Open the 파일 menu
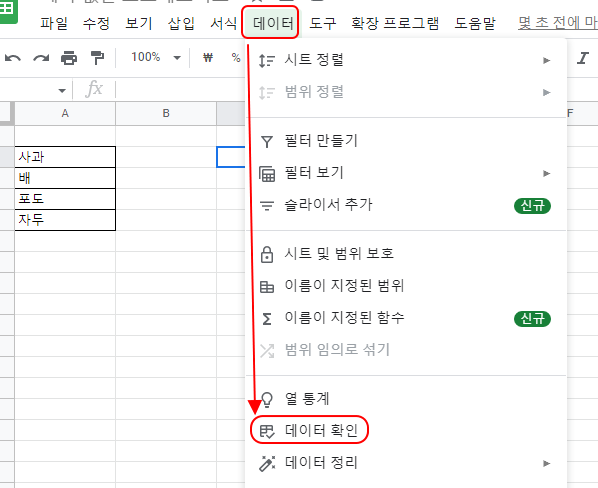The image size is (598, 488). pyautogui.click(x=54, y=23)
